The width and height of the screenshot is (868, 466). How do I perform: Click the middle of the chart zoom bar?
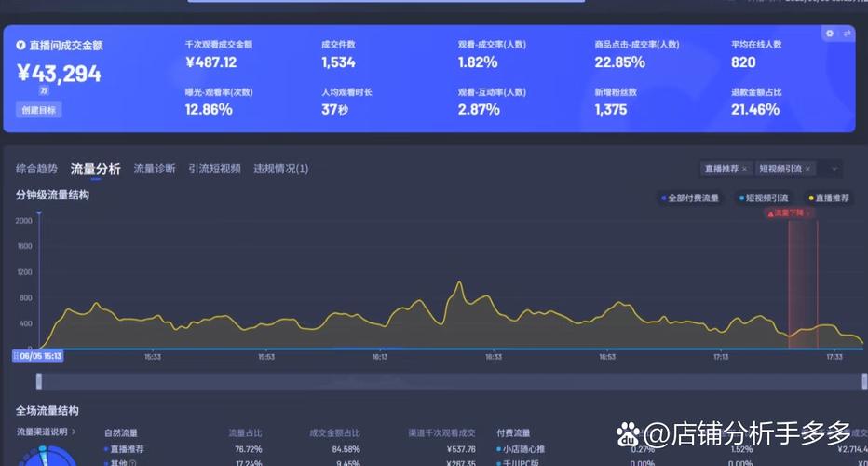tap(451, 381)
